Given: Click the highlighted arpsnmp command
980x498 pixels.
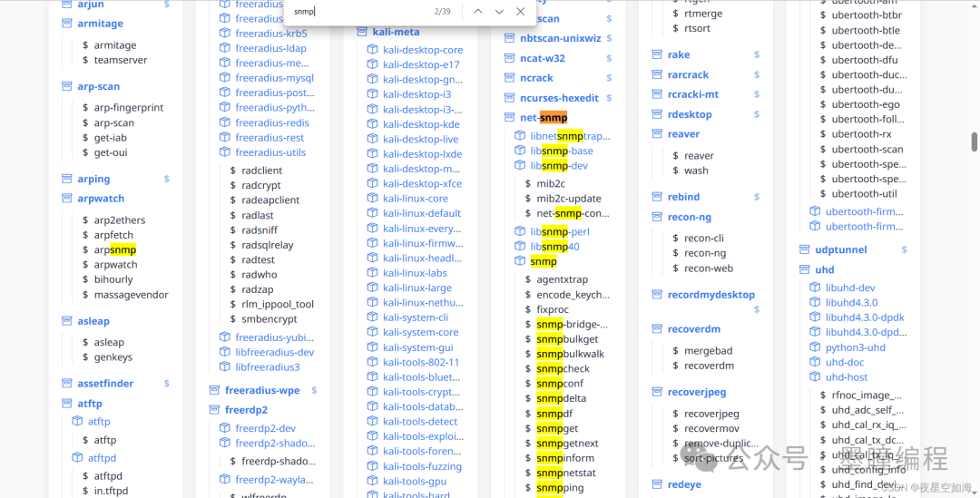Looking at the screenshot, I should point(115,249).
